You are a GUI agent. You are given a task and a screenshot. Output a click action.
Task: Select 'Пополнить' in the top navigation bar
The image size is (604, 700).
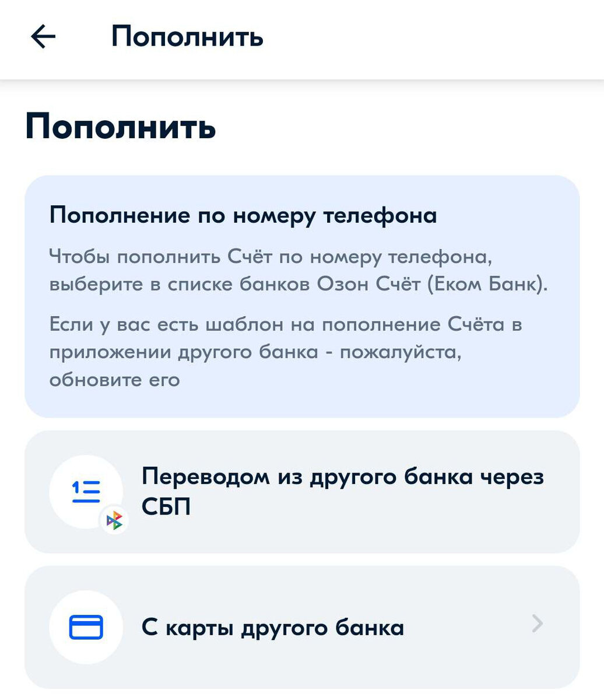click(x=187, y=36)
